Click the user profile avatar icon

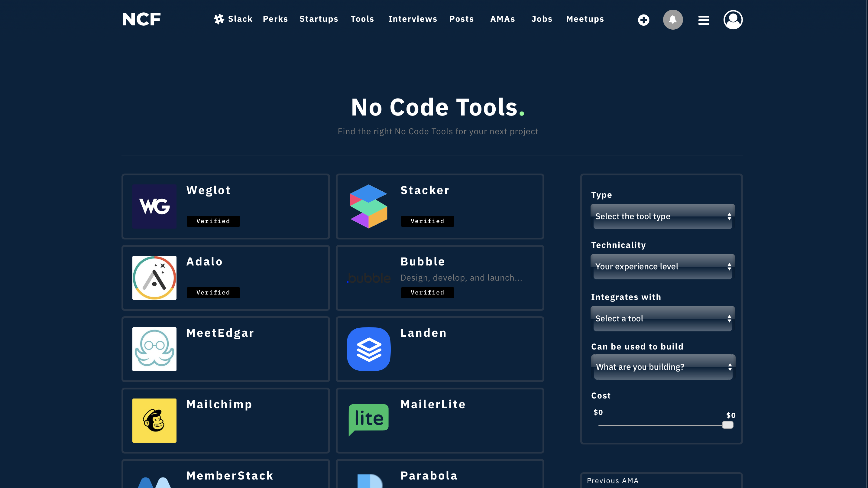pyautogui.click(x=733, y=20)
